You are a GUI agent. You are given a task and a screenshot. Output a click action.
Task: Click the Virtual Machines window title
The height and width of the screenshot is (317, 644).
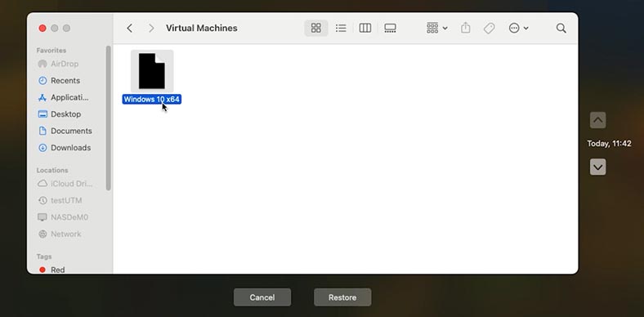pyautogui.click(x=202, y=28)
